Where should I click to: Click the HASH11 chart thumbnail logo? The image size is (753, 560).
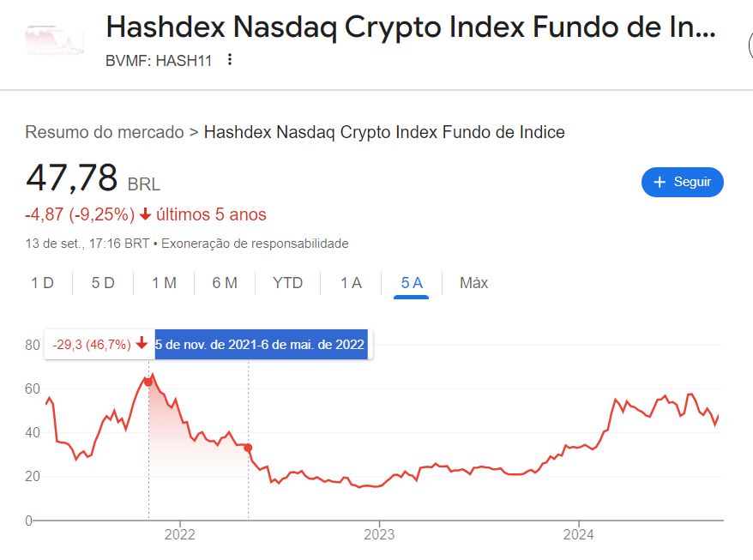(54, 39)
